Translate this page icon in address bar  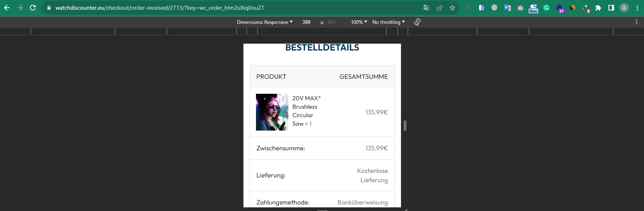pos(426,8)
